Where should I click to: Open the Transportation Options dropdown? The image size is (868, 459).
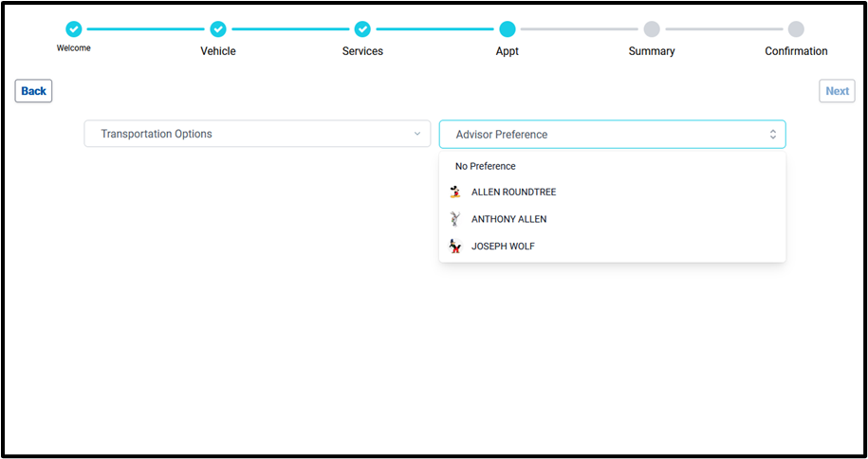pyautogui.click(x=257, y=134)
